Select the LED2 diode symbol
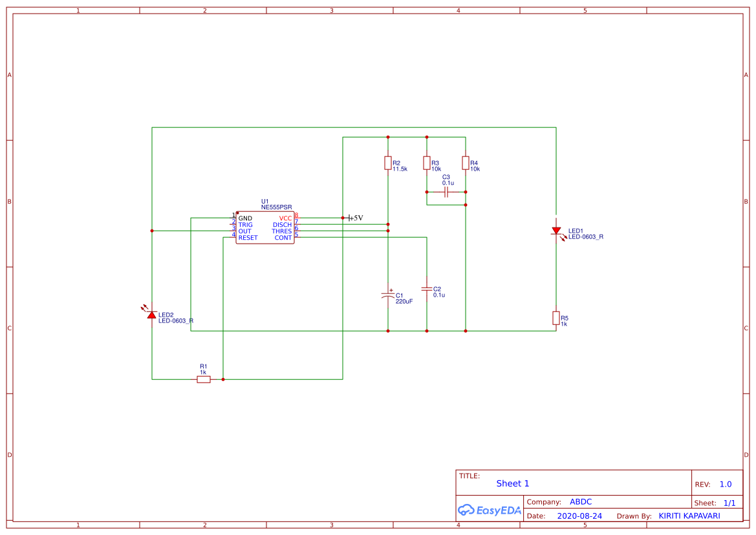The height and width of the screenshot is (535, 756). coord(151,315)
